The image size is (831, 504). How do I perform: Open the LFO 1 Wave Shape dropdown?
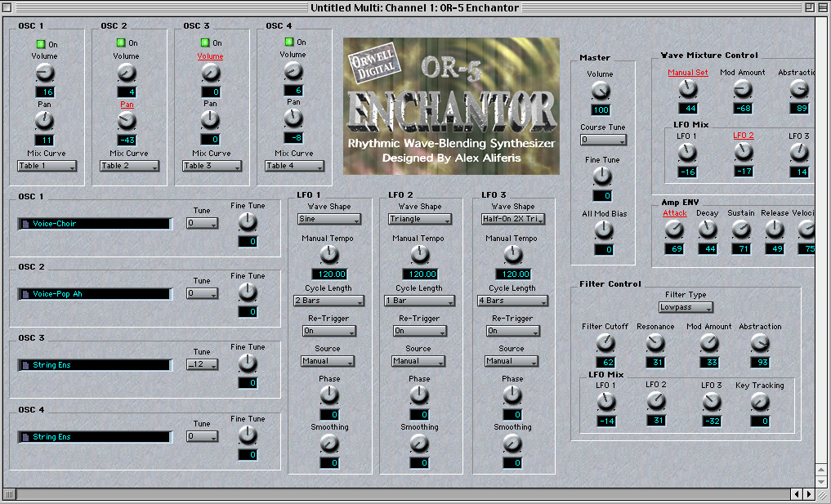[x=327, y=220]
